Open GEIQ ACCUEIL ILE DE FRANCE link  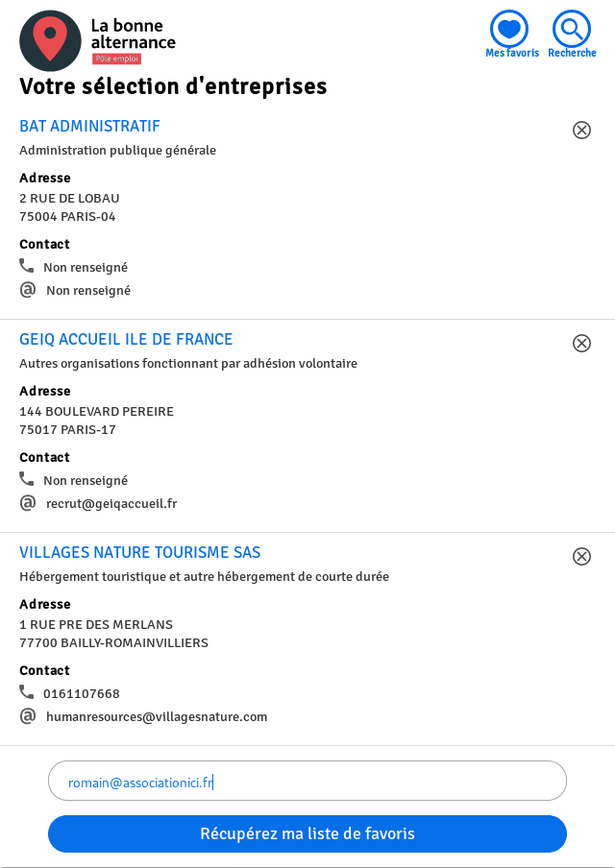(x=126, y=339)
